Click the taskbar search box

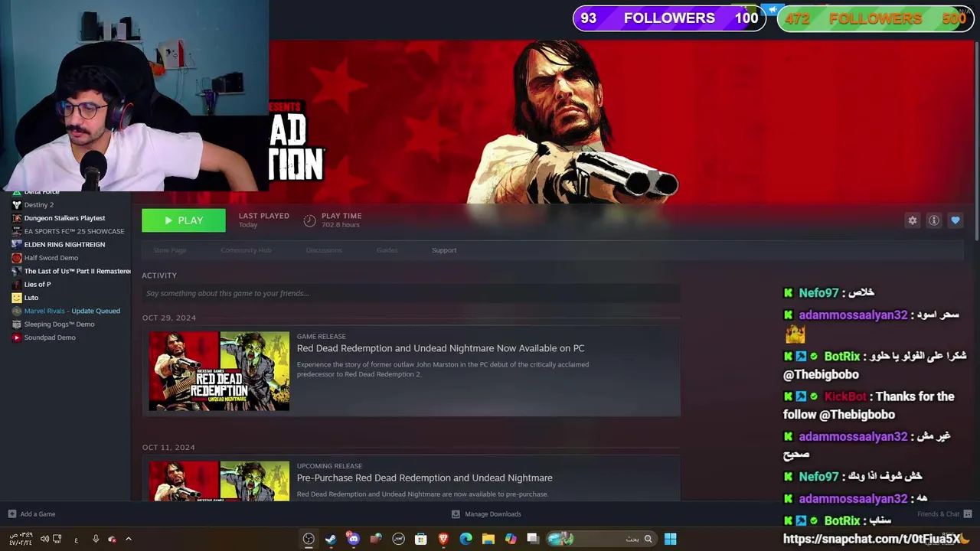[600, 539]
